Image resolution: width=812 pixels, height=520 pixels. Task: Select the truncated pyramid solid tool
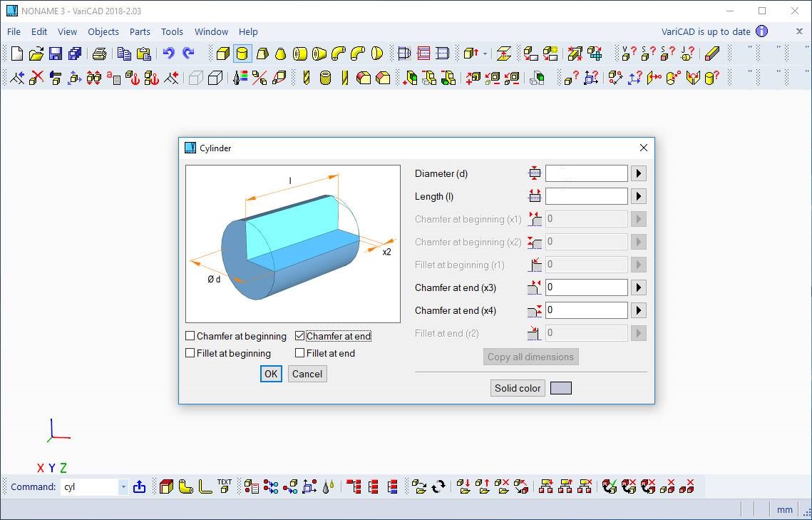tap(262, 53)
